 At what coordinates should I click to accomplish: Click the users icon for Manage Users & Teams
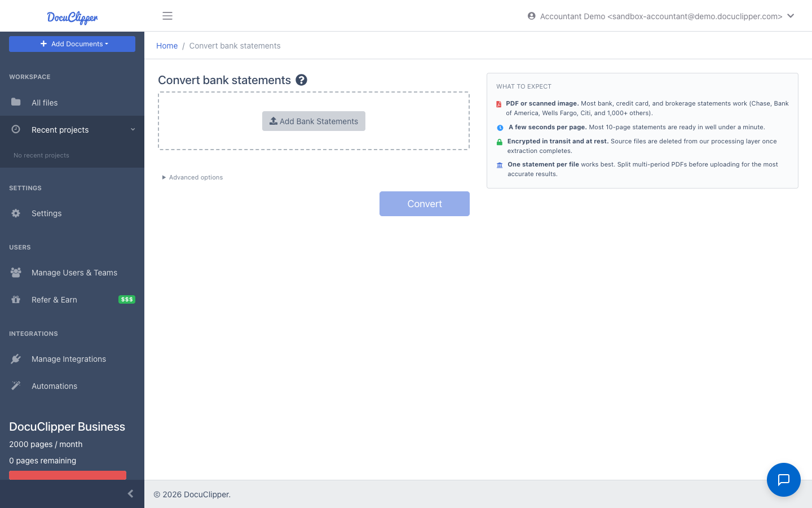[16, 273]
